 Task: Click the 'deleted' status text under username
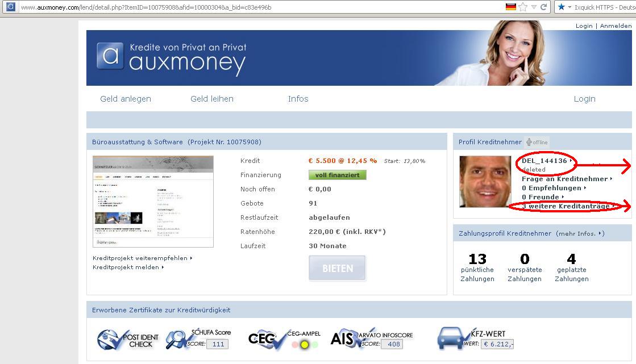click(534, 169)
